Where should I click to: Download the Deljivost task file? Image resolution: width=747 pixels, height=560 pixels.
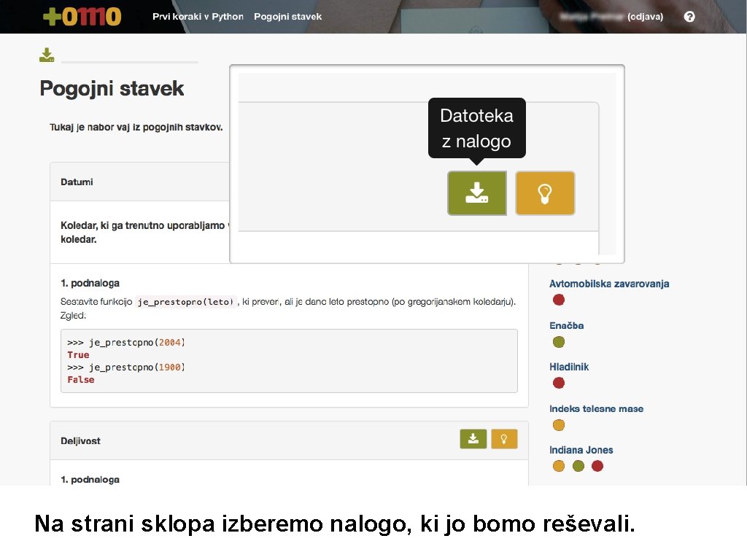(473, 438)
